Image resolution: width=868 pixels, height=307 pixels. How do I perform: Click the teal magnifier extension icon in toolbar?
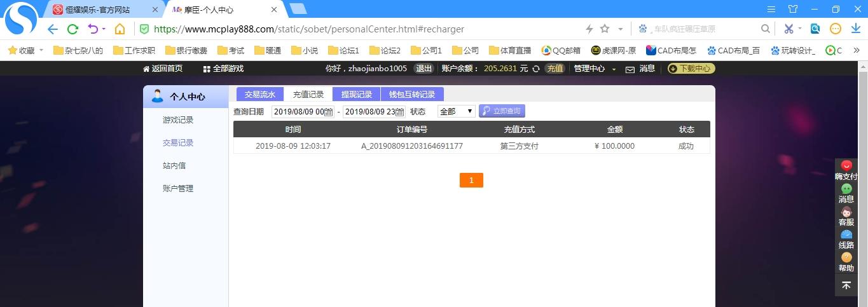[815, 29]
